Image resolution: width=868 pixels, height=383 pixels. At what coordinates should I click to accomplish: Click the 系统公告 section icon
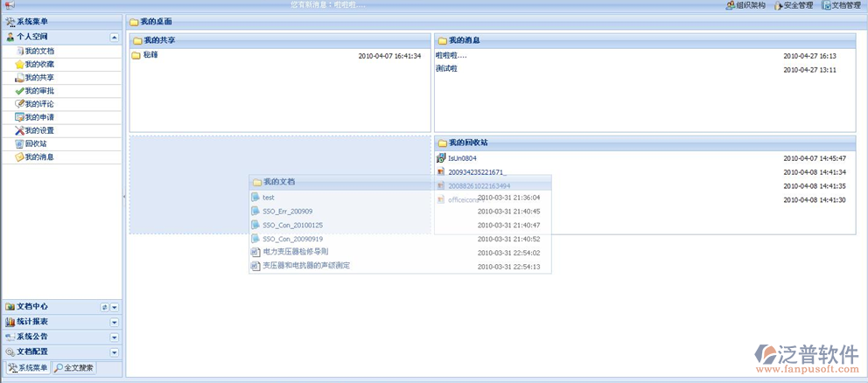[x=10, y=337]
